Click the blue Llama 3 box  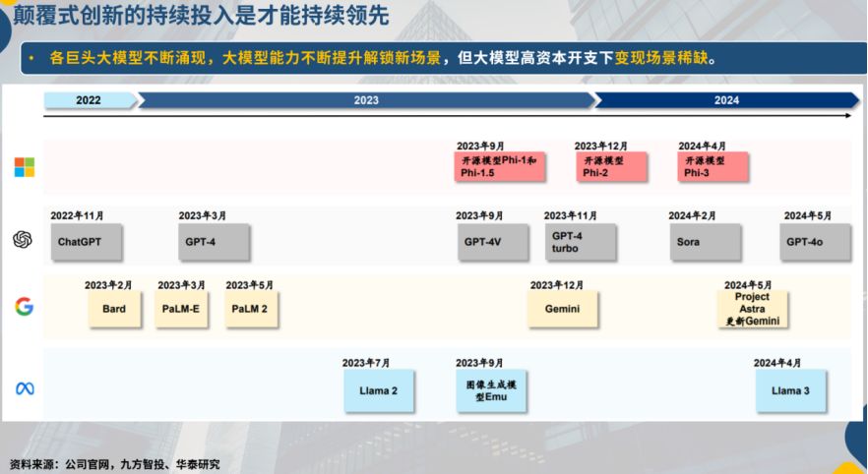pyautogui.click(x=791, y=391)
